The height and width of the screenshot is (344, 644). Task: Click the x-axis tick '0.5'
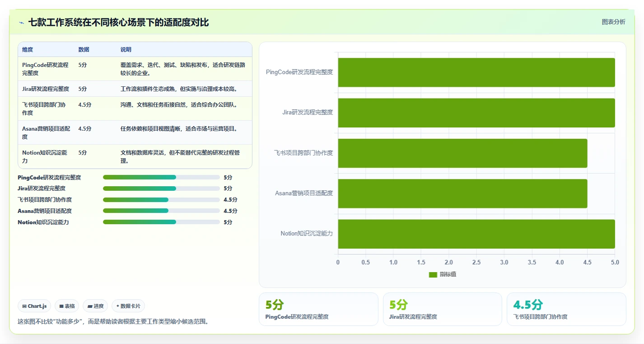[x=366, y=262]
